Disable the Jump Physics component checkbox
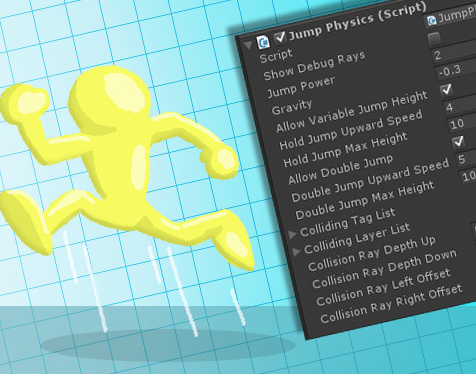 280,37
